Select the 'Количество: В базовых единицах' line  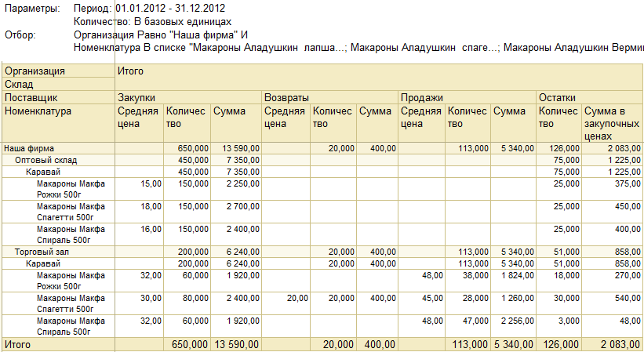click(x=152, y=21)
